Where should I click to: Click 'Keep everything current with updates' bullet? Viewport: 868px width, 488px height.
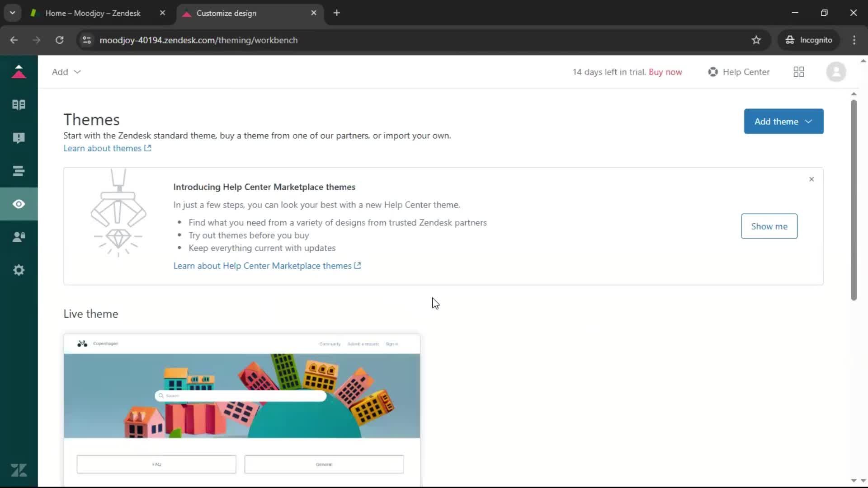click(262, 248)
